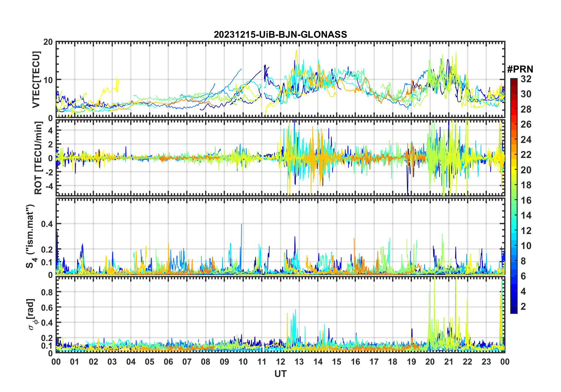Click x-axis tick label 23
Image resolution: width=561 pixels, height=392 pixels.
point(486,362)
